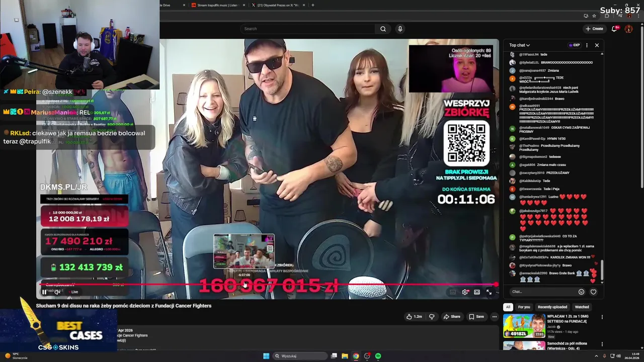Image resolution: width=644 pixels, height=362 pixels.
Task: Select the All filter chip
Action: [x=508, y=307]
